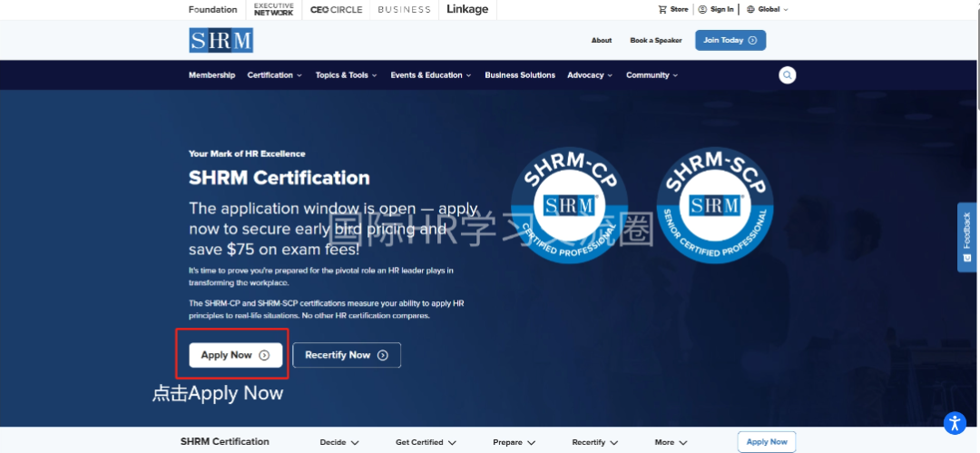Click 'Your Mark of HR Excellence' text

247,153
